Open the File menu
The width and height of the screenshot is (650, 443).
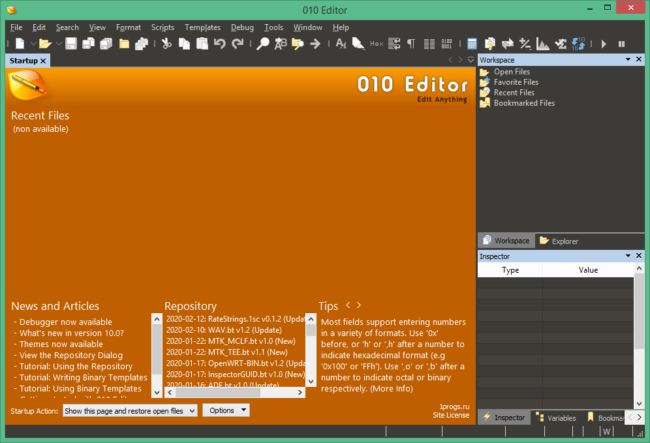[16, 27]
